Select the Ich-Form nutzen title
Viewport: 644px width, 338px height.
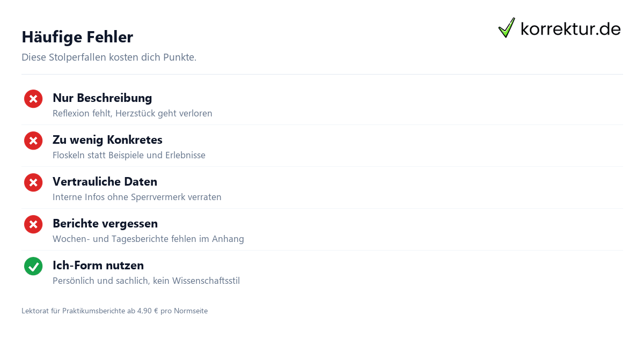[98, 265]
